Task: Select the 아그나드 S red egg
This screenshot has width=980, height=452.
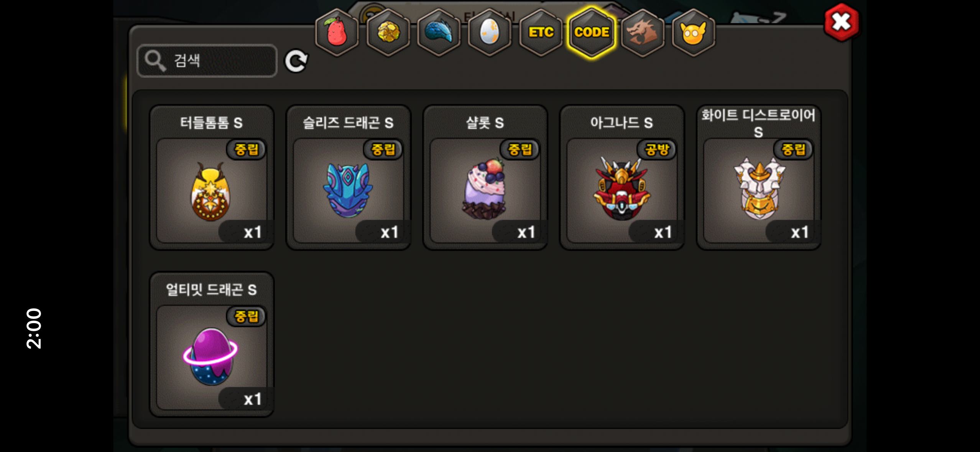Action: [622, 178]
